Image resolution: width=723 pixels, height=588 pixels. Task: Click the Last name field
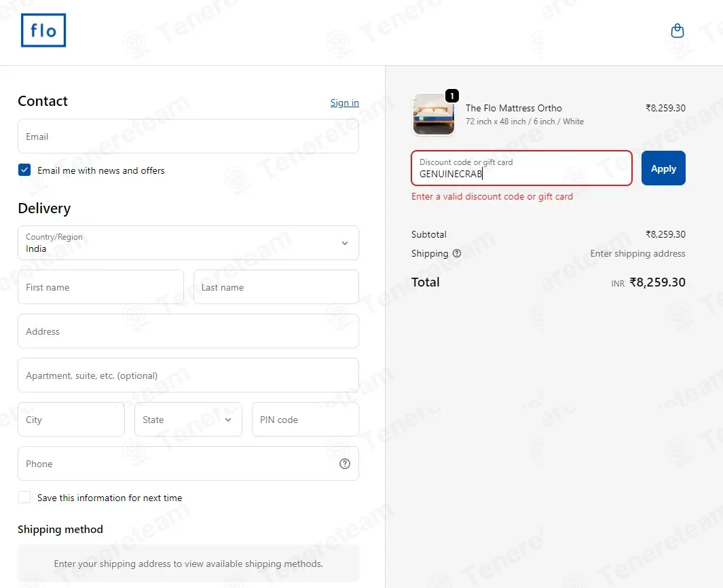point(276,287)
